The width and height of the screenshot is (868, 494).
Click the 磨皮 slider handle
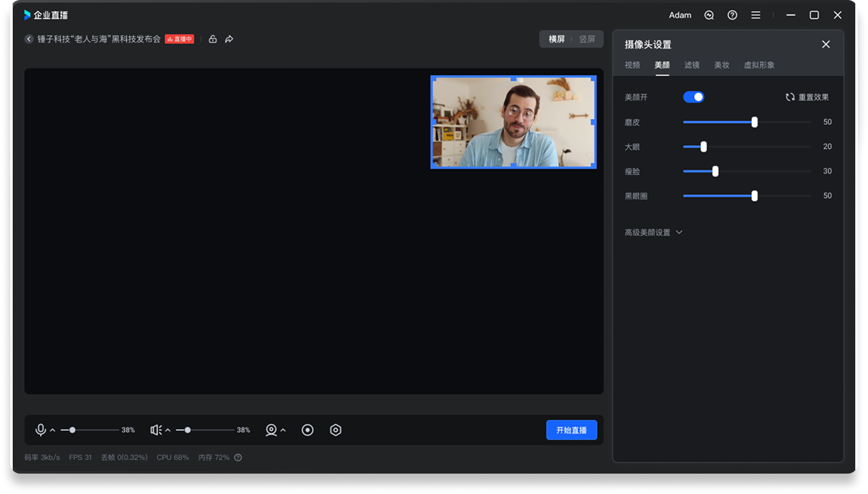tap(754, 122)
